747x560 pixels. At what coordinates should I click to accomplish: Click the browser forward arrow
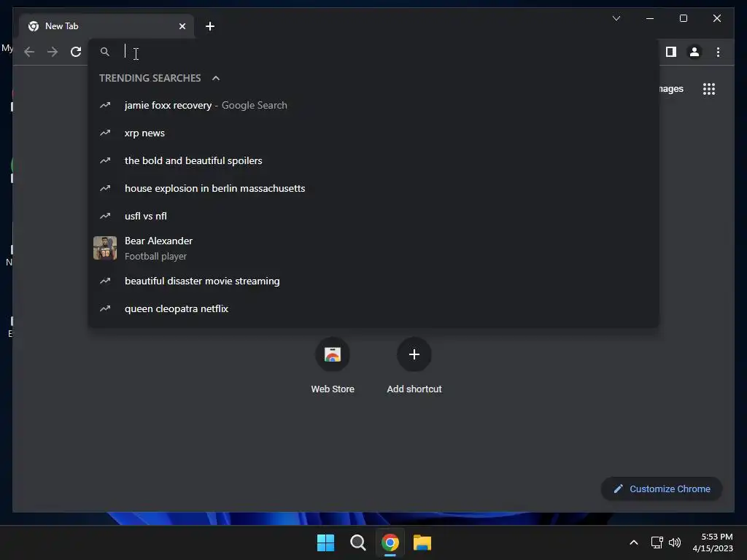[53, 52]
